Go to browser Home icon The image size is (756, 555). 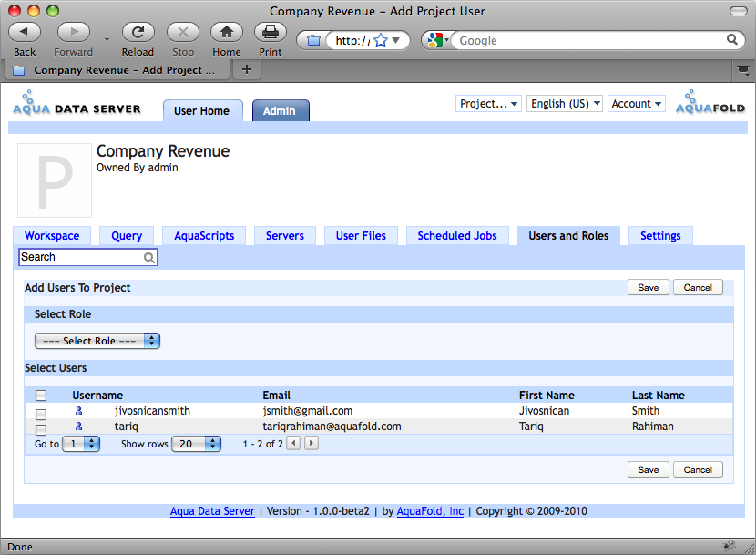(x=227, y=32)
